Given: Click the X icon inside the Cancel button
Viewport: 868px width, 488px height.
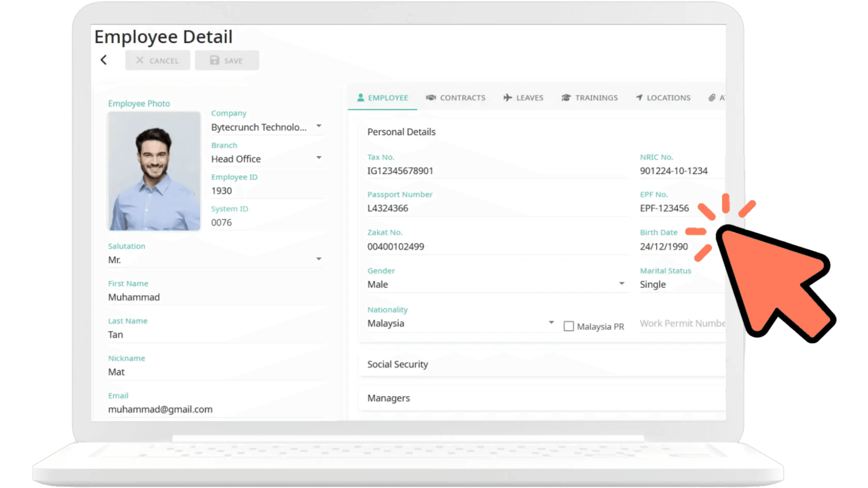Looking at the screenshot, I should point(141,60).
